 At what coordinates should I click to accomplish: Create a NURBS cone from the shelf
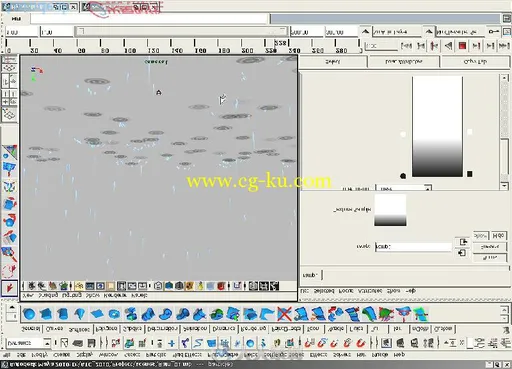tap(79, 314)
